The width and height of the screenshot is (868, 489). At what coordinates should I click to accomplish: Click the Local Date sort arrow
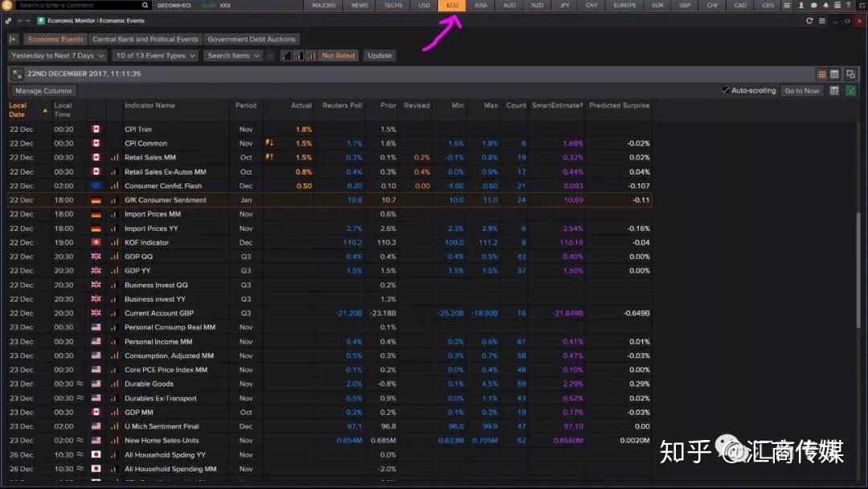point(45,110)
